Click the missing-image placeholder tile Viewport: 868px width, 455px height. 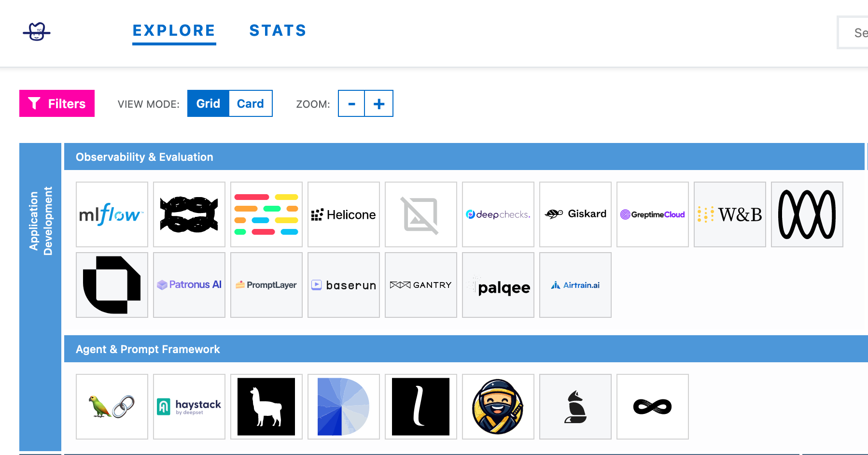pyautogui.click(x=421, y=214)
